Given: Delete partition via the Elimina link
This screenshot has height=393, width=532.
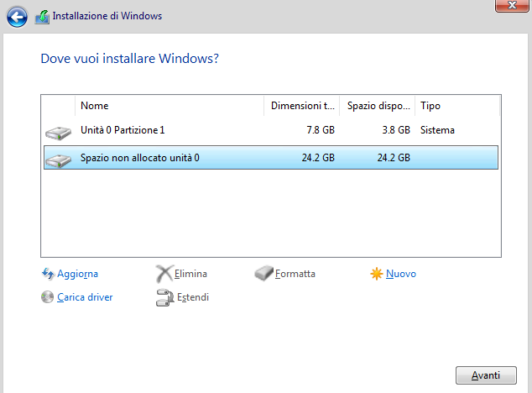Looking at the screenshot, I should [x=190, y=274].
